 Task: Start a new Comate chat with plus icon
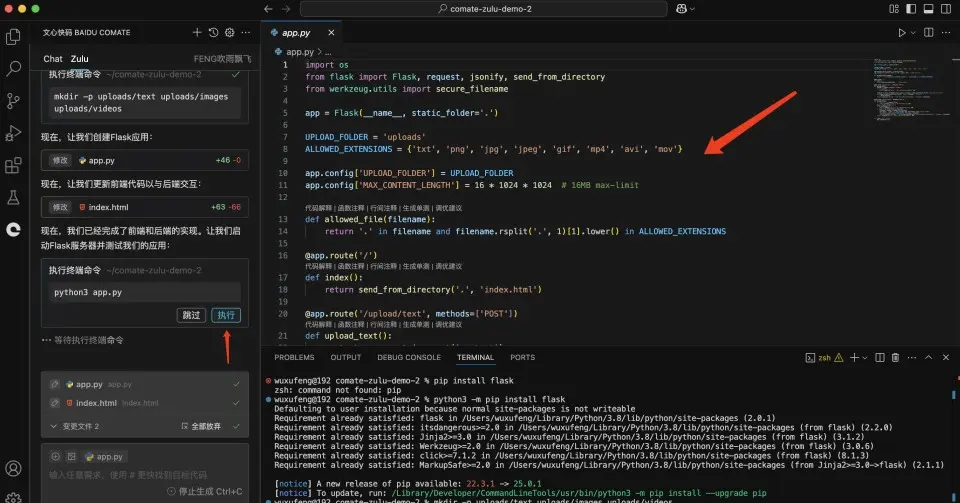point(197,33)
